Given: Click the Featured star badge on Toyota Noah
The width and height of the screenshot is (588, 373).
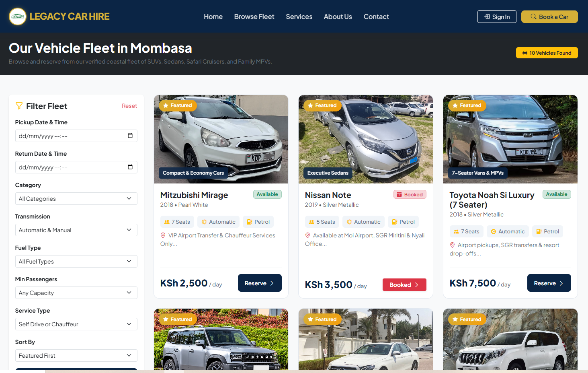Looking at the screenshot, I should [x=467, y=105].
